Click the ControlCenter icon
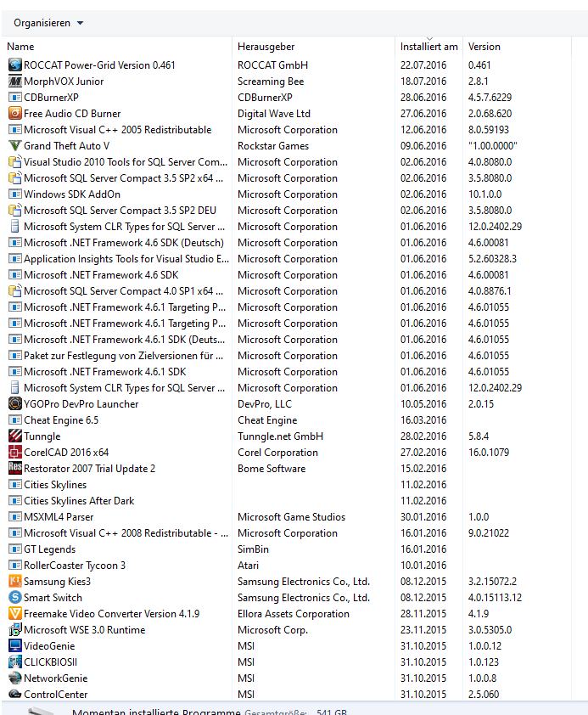The height and width of the screenshot is (715, 588). point(15,694)
